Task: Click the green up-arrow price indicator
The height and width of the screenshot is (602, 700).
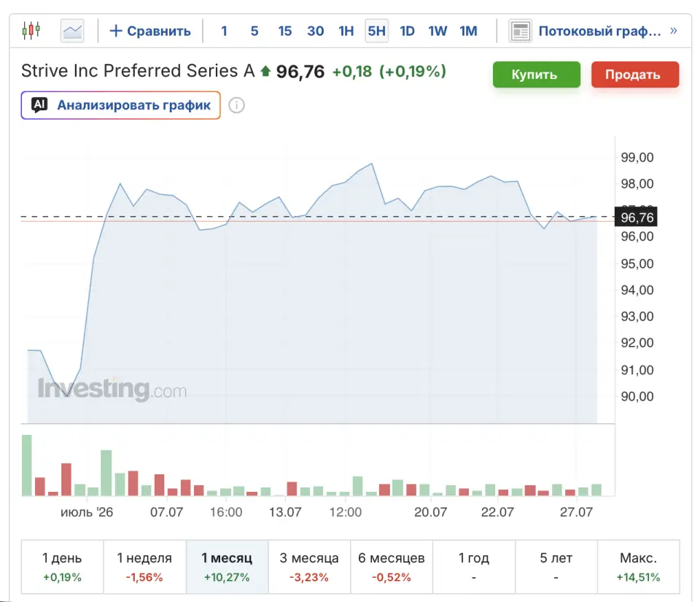Action: [x=265, y=71]
